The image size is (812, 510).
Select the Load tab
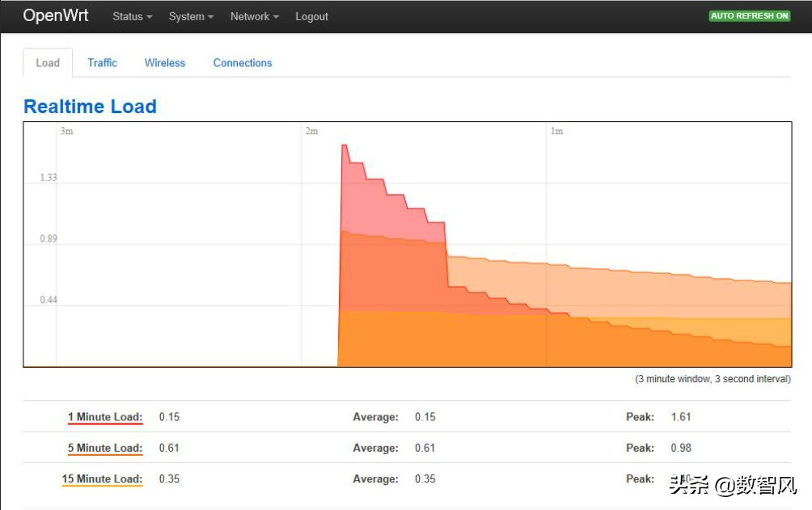coord(48,63)
